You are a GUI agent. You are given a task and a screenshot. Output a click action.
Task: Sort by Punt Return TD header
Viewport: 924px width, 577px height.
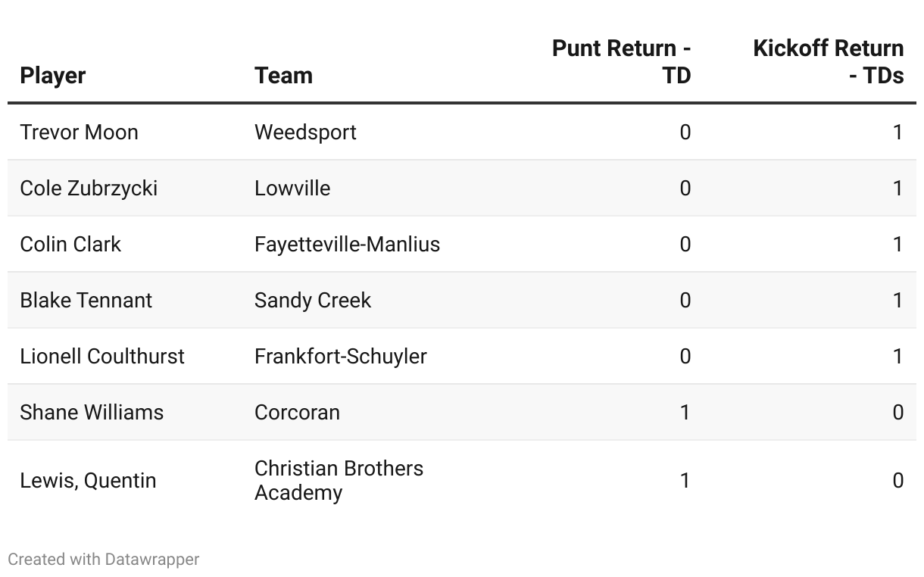pos(621,61)
